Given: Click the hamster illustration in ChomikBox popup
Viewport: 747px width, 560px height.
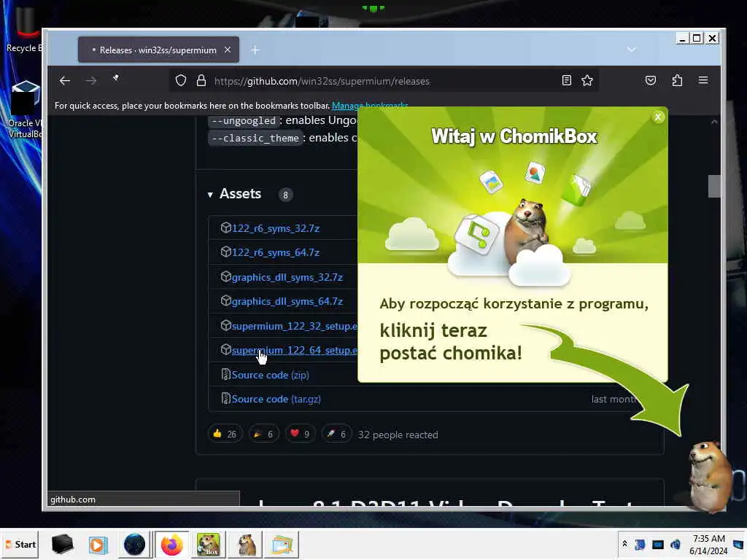Looking at the screenshot, I should 526,232.
